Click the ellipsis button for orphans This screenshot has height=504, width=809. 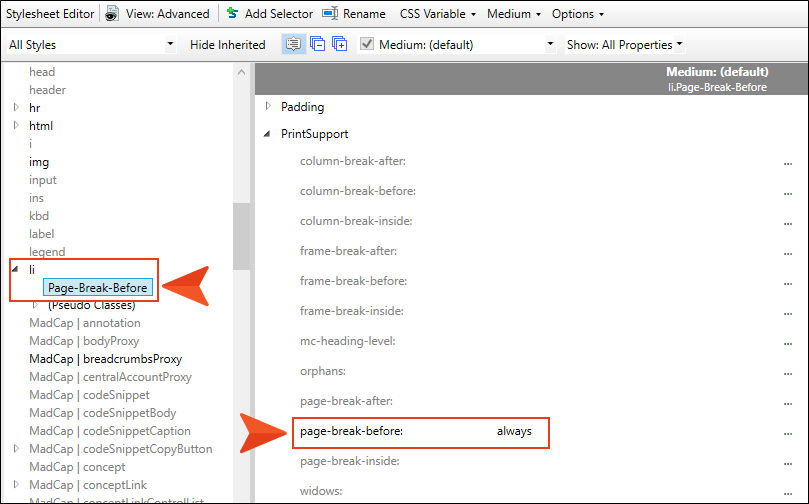pos(787,372)
